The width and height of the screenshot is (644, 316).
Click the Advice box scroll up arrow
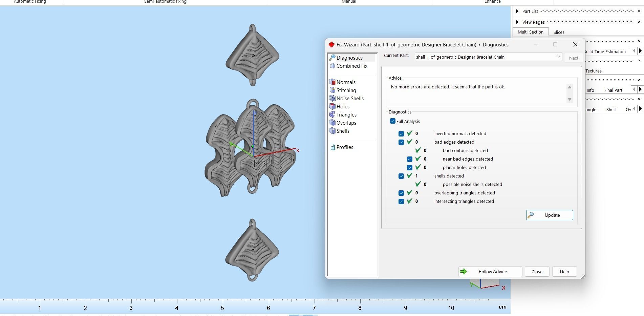(570, 87)
